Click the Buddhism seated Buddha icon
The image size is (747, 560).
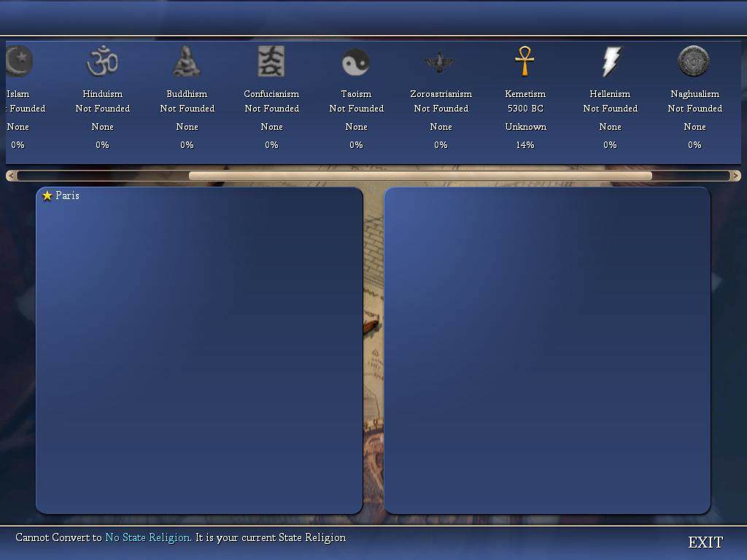click(x=187, y=62)
